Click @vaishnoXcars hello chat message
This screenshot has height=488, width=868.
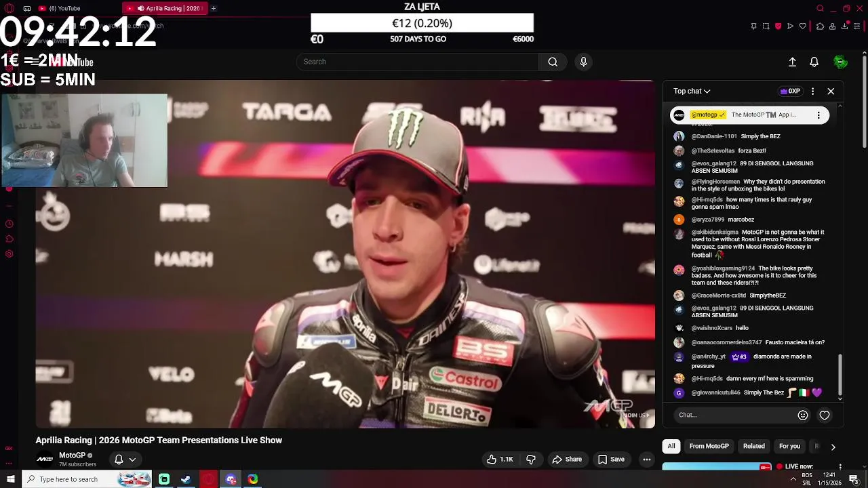(749, 328)
